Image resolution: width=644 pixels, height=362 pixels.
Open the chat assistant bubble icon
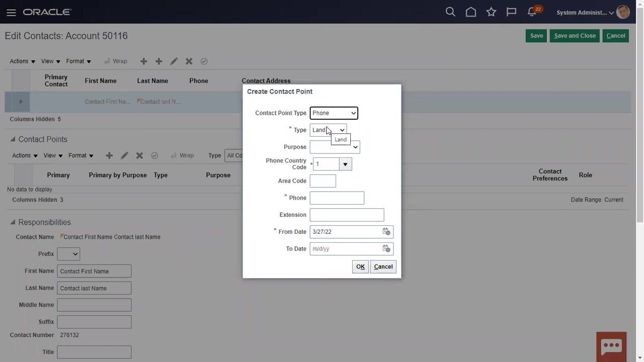[611, 346]
